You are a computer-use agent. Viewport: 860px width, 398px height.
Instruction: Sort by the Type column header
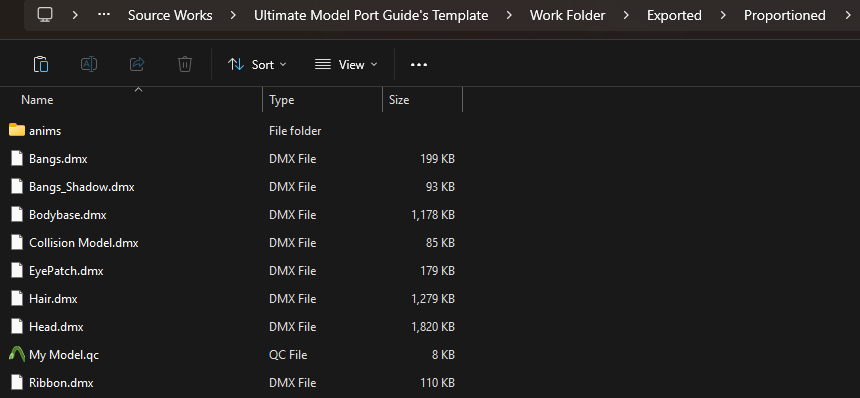click(322, 100)
